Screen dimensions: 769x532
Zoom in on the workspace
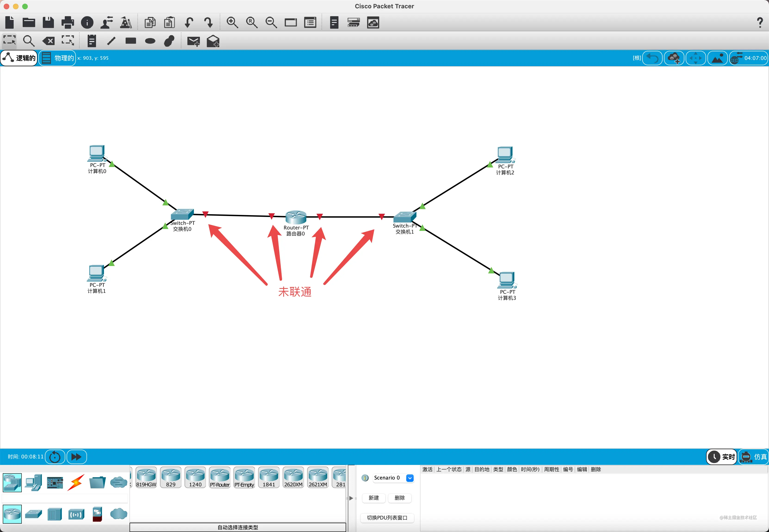(x=232, y=22)
